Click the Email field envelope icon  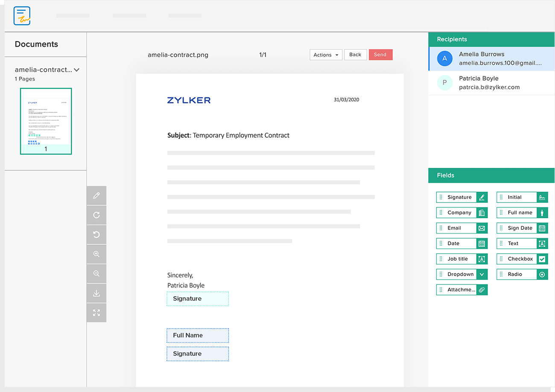click(x=482, y=228)
